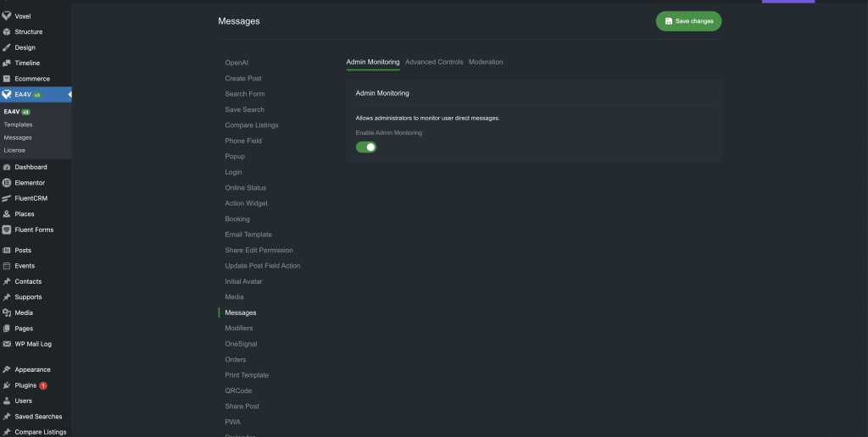Click the Dashboard gauge icon

[7, 167]
